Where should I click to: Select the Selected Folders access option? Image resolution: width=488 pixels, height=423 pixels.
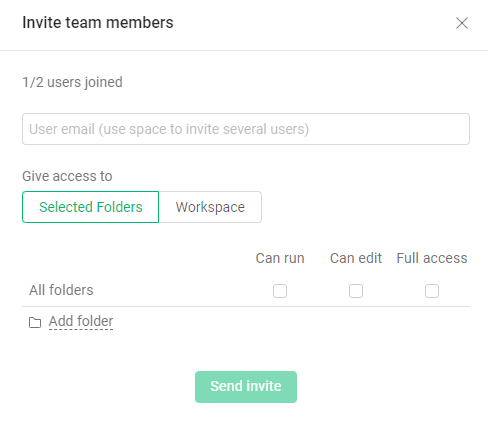90,207
